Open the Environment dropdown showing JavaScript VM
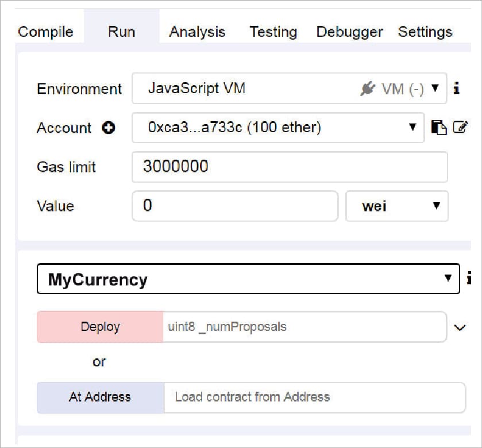This screenshot has height=448, width=482. click(289, 88)
